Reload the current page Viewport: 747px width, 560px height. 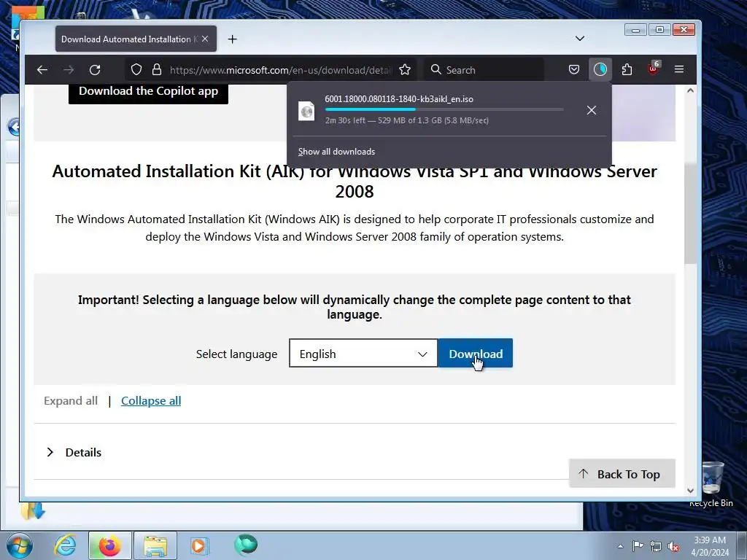pos(95,70)
